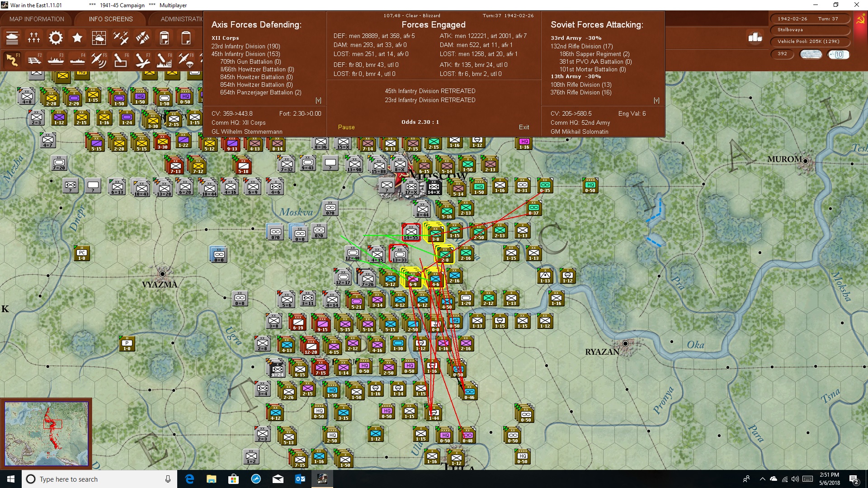Click the Windows search box
868x488 pixels.
click(99, 479)
